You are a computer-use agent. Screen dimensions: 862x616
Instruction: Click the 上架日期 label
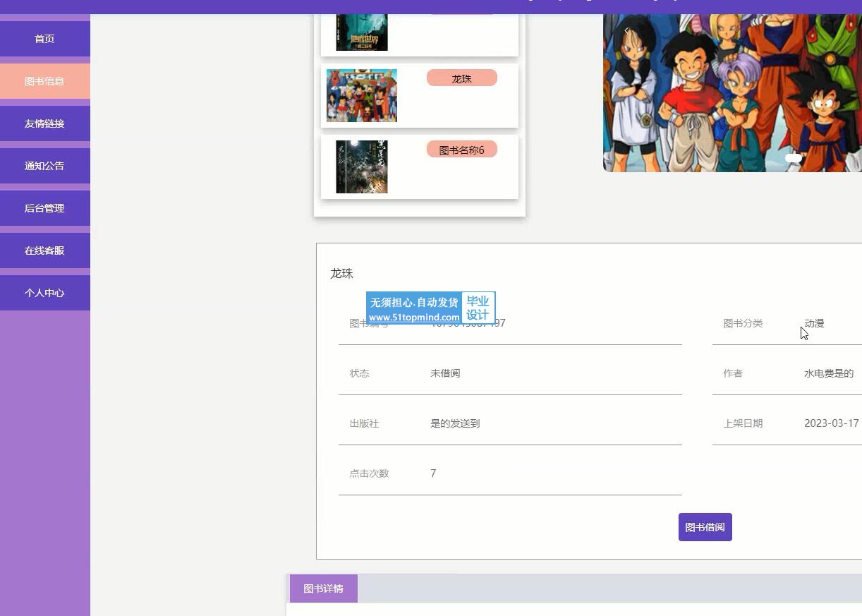(743, 423)
